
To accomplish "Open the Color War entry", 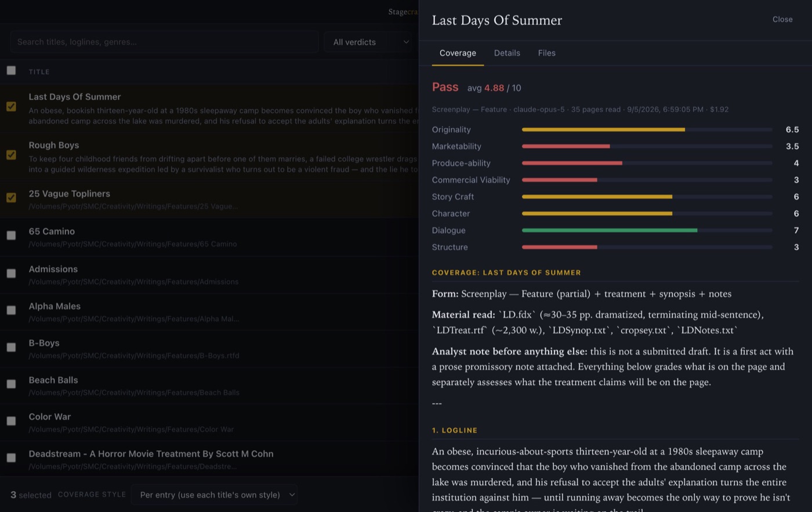I will [50, 417].
